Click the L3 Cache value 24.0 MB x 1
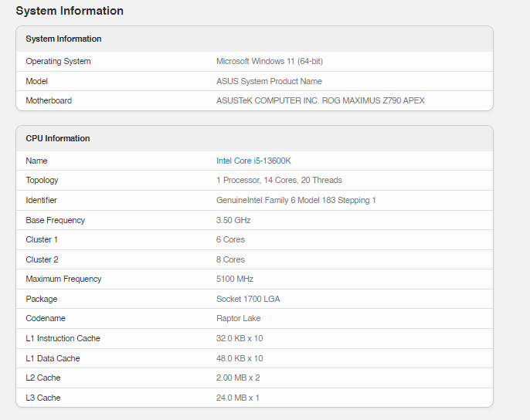This screenshot has height=420, width=530. click(238, 398)
